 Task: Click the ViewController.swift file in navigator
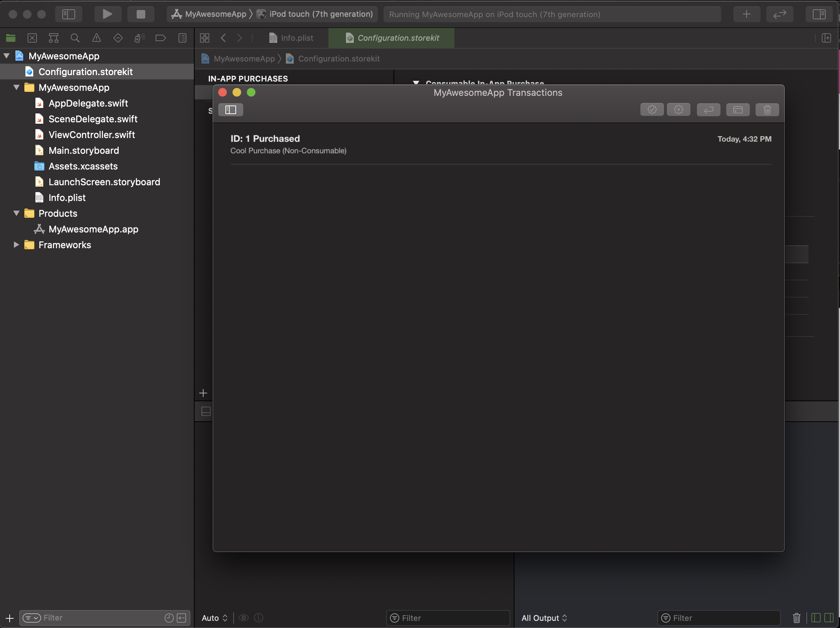click(92, 134)
